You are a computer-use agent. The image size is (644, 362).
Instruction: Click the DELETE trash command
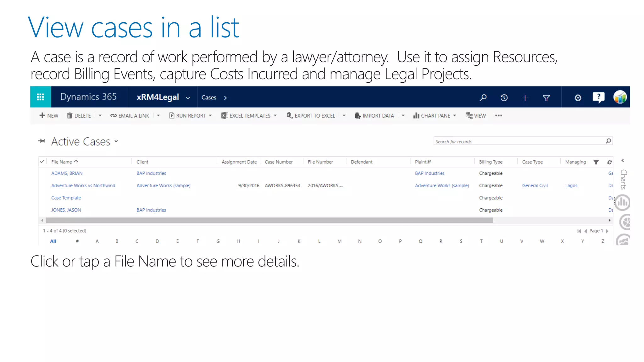click(x=79, y=116)
